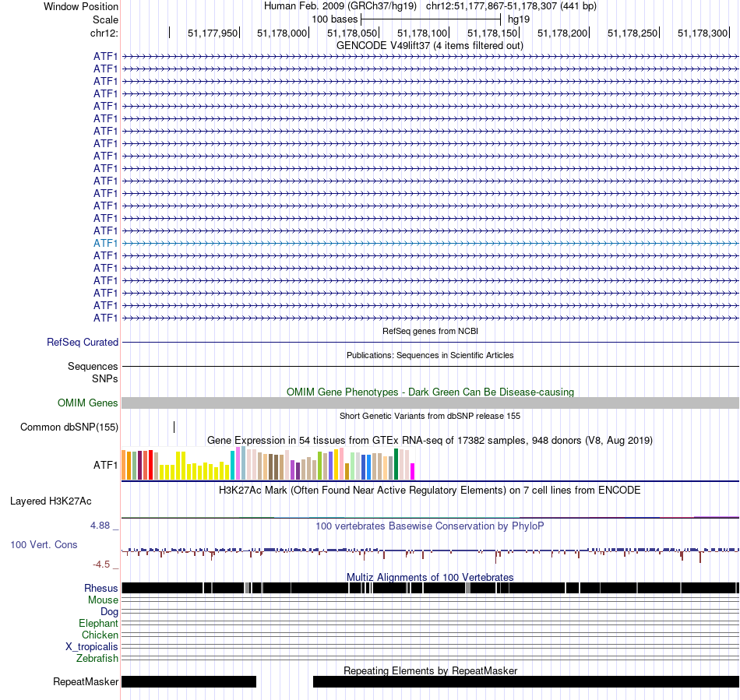Click the Zebrafish alignment label
Viewport: 740px width, 700px height.
[x=97, y=659]
